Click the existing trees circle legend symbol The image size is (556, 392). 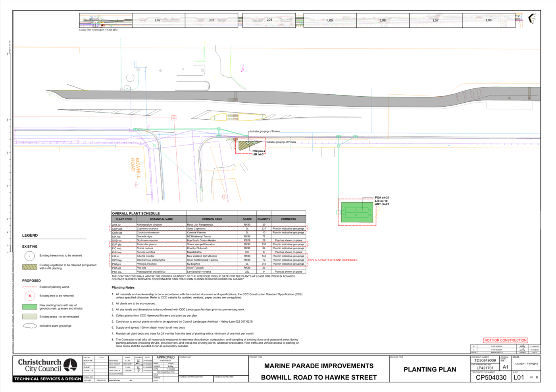pyautogui.click(x=29, y=256)
